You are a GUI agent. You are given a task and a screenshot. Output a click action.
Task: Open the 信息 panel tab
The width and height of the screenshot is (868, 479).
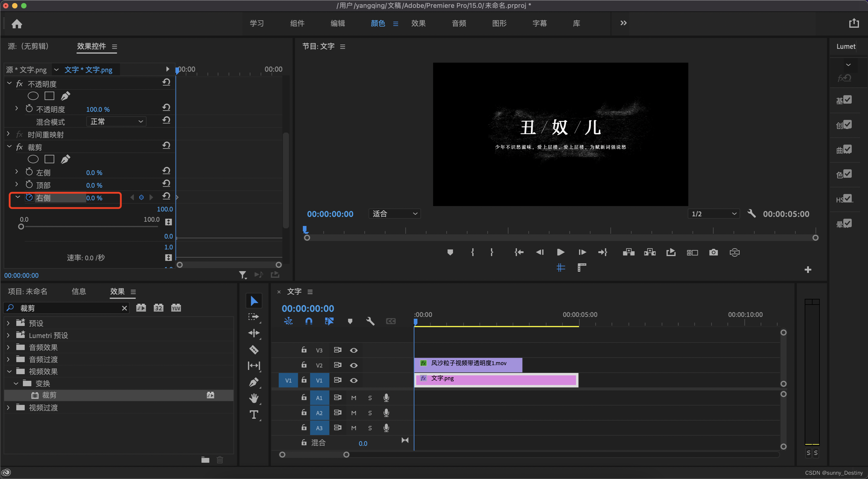(x=79, y=291)
